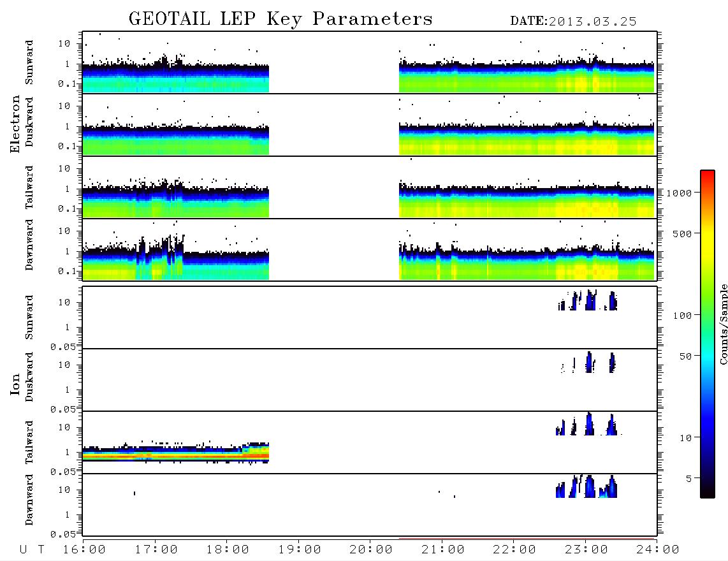Click the Ion "Sunward" panel label

click(29, 317)
